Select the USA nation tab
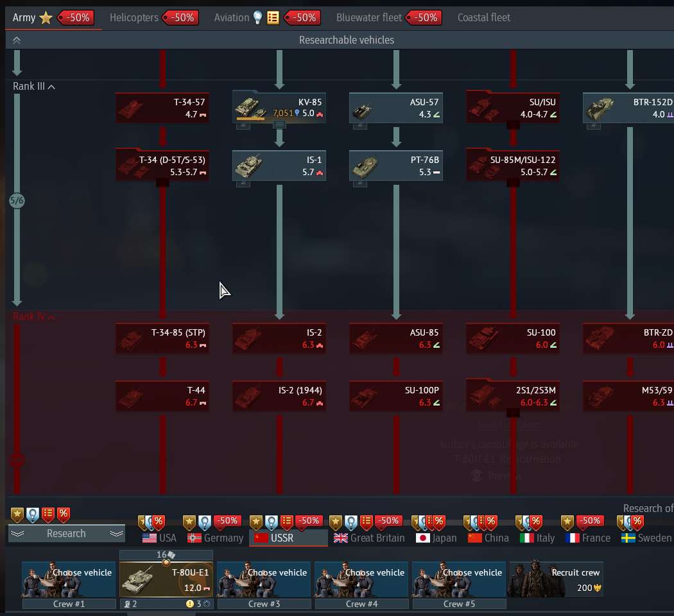Screen dimensions: 674x616 point(159,538)
